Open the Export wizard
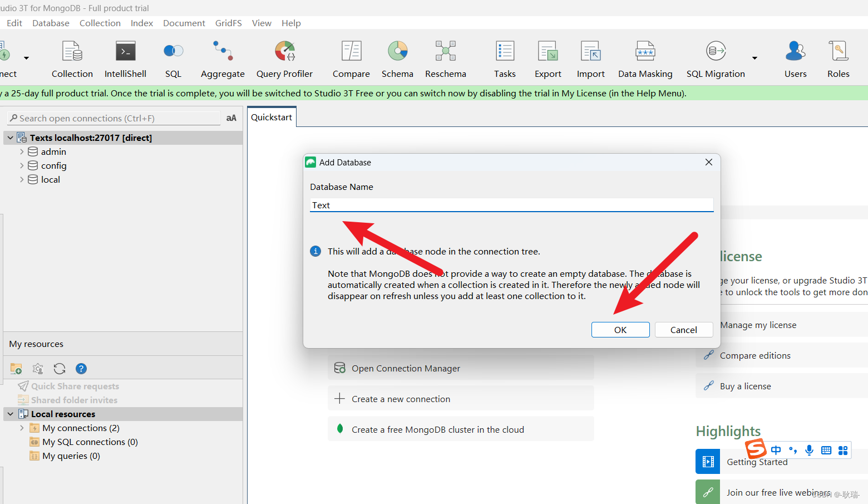The image size is (868, 504). [548, 59]
